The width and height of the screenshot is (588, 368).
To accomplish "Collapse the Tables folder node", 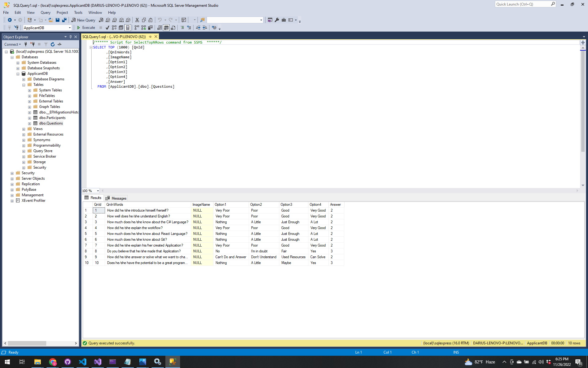I will 24,85.
